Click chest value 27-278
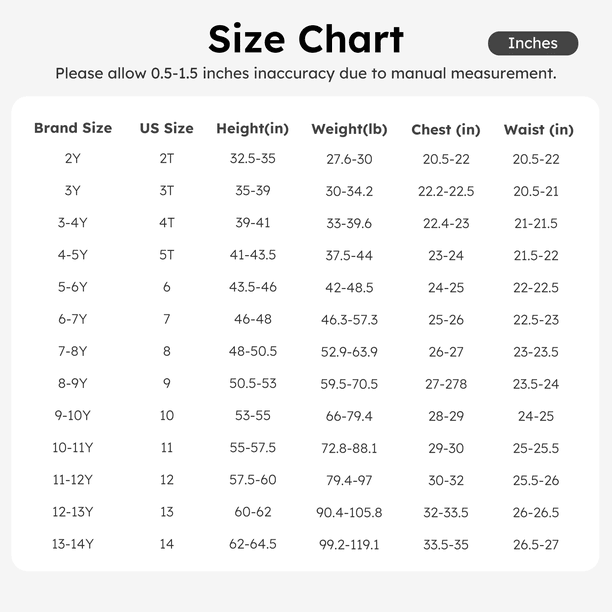 coord(446,384)
